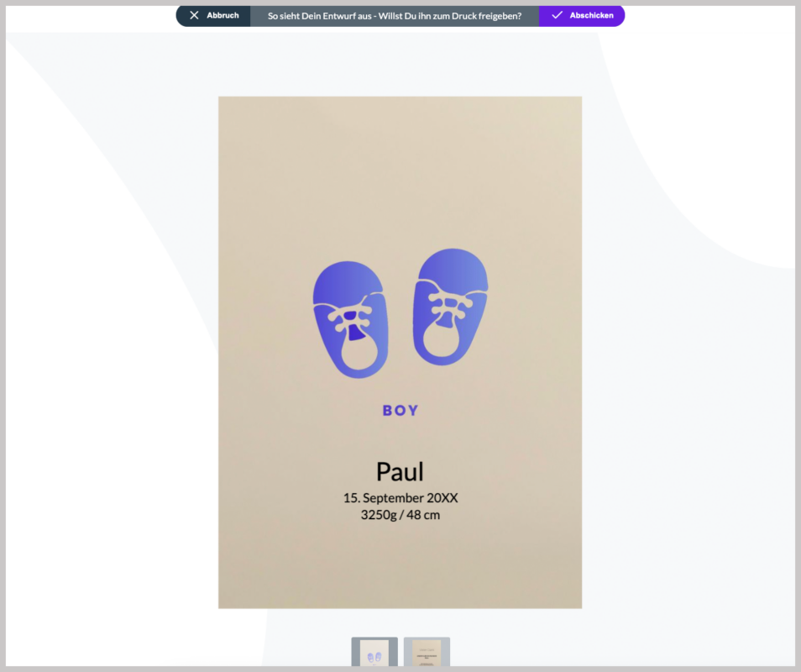Click the white background right of the card
Screen dimensions: 801x672
pyautogui.click(x=688, y=378)
